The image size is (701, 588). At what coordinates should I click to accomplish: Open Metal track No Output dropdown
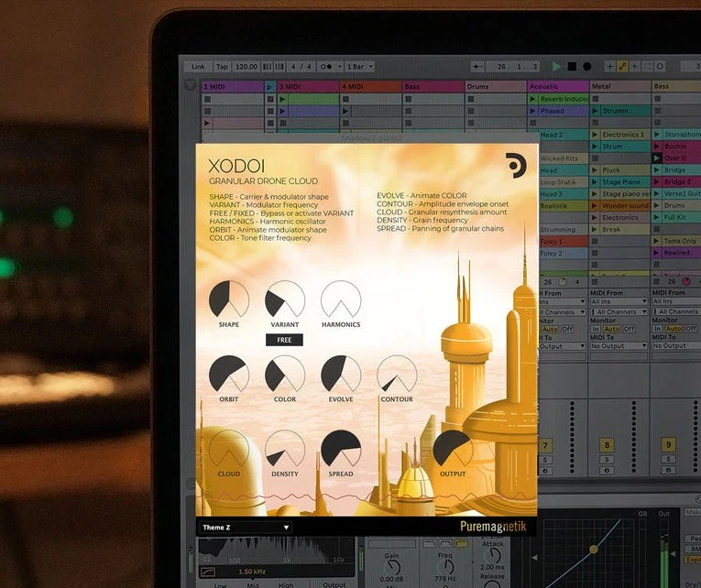[x=619, y=346]
